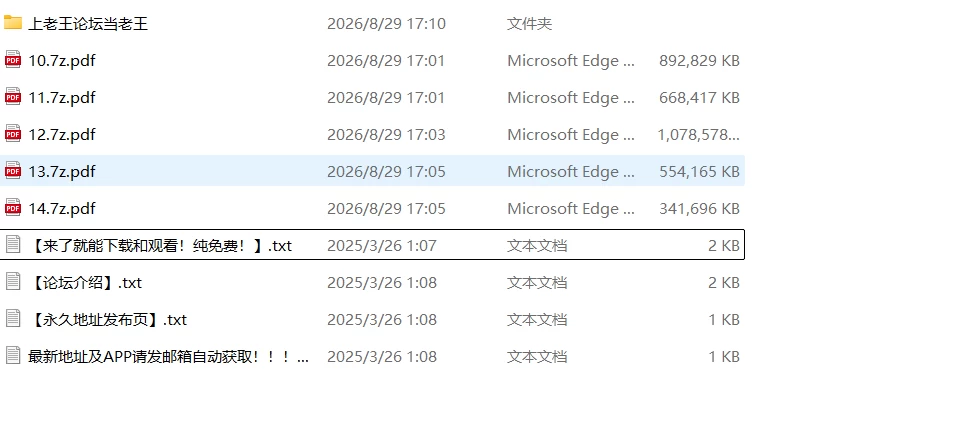Viewport: 953px width, 442px height.
Task: Click the icon of 最新地址及APP请发邮箱 text file
Action: 13,356
